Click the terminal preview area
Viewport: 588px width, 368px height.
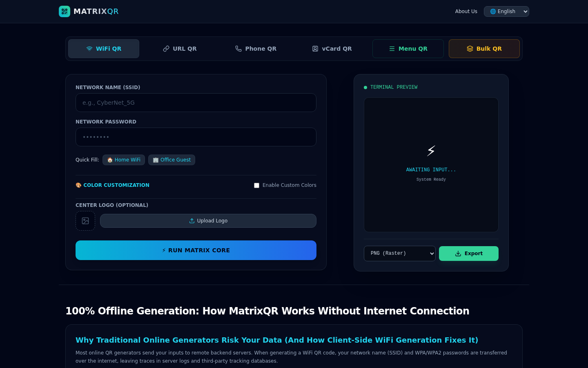[x=431, y=165]
